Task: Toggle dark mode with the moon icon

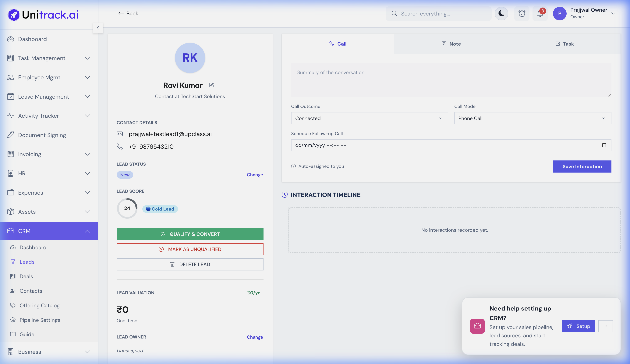Action: coord(501,13)
